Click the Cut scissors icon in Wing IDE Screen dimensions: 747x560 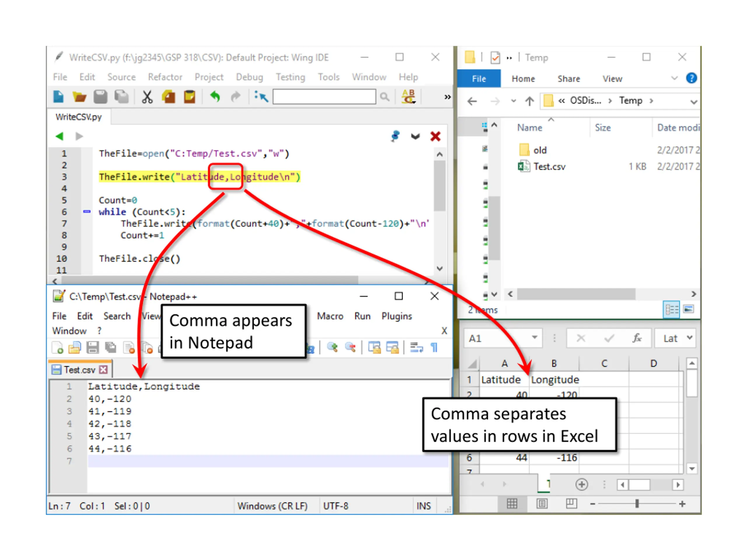(x=147, y=97)
